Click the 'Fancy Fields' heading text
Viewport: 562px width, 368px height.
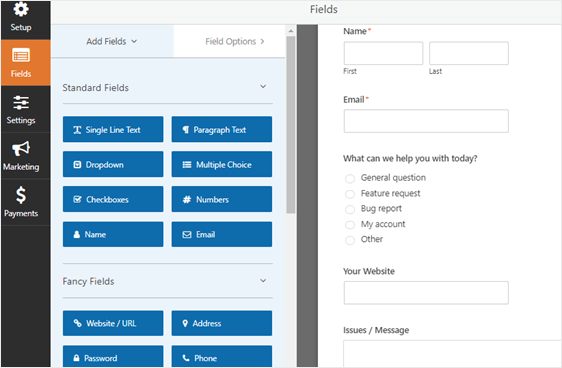pyautogui.click(x=88, y=281)
